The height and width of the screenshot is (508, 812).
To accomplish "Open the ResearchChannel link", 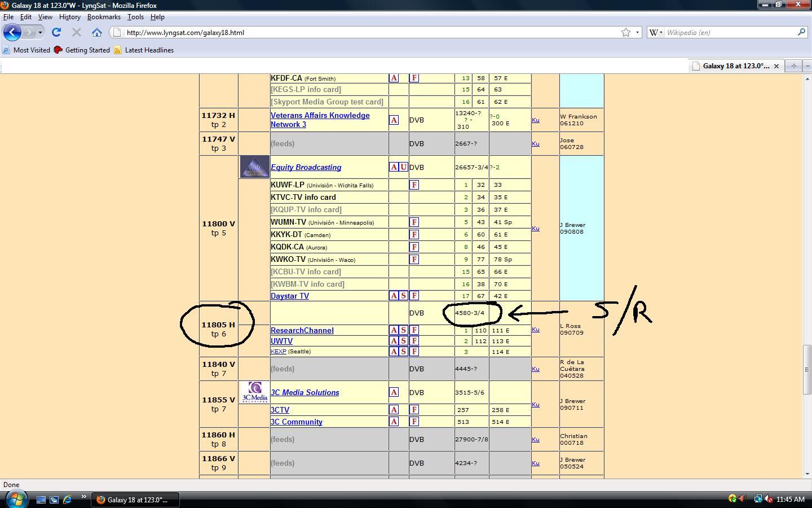I will (302, 330).
